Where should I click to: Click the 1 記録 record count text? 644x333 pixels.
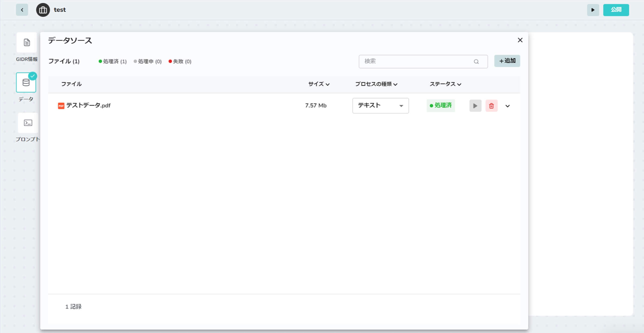pyautogui.click(x=73, y=307)
